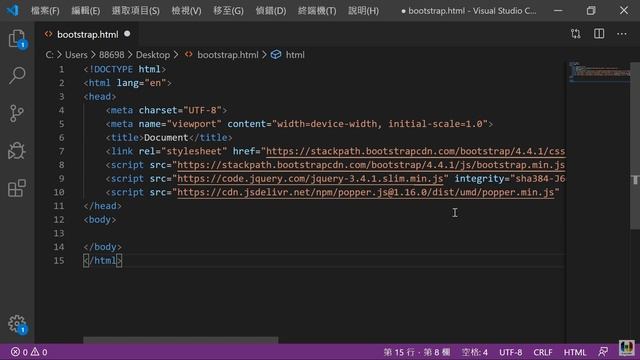Click the "viewport" value on line 5
Screen dimensions: 640x360
click(194, 124)
